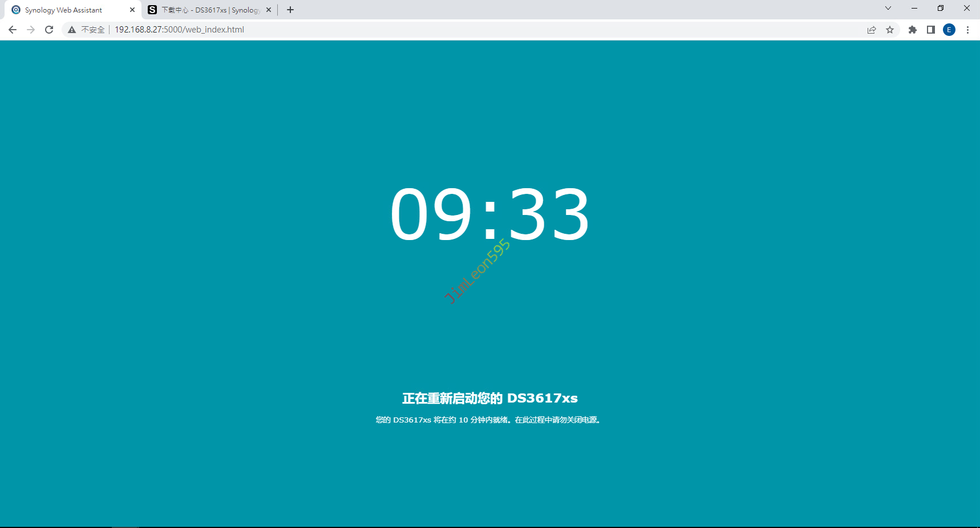980x528 pixels.
Task: Open the profile avatar labeled E
Action: [949, 30]
